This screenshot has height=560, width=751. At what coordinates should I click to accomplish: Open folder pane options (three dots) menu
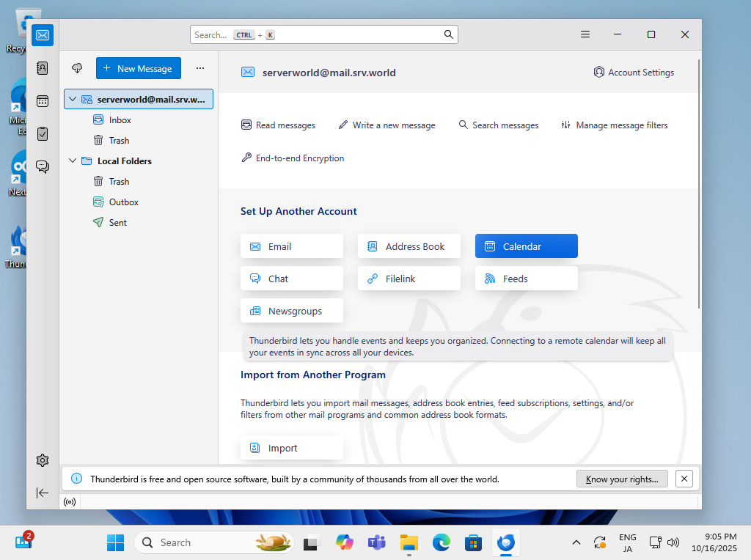tap(200, 68)
